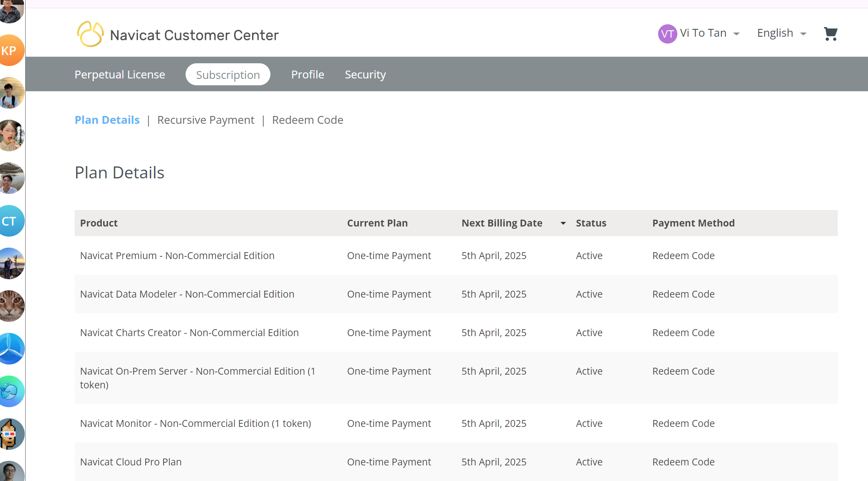Sort by Next Billing Date arrow
868x481 pixels.
[563, 223]
